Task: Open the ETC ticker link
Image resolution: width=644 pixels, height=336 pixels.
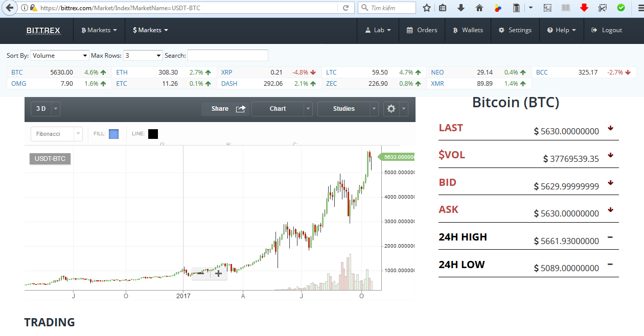Action: tap(122, 84)
